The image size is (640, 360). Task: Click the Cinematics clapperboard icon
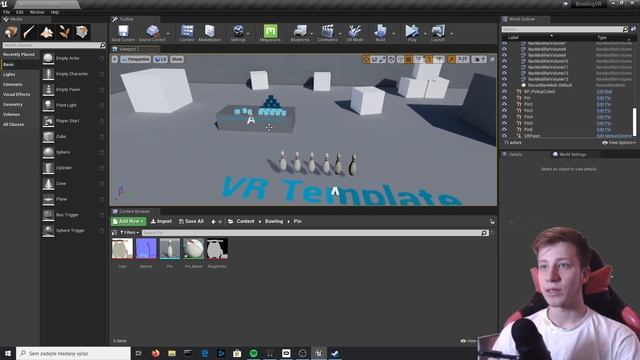tap(327, 31)
